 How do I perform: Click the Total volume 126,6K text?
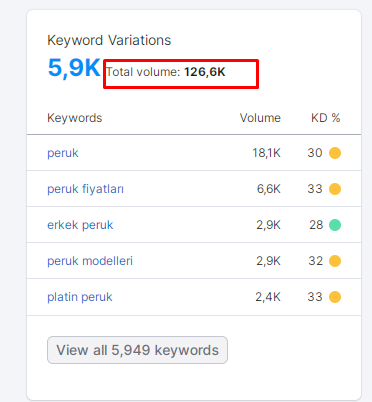(x=166, y=72)
